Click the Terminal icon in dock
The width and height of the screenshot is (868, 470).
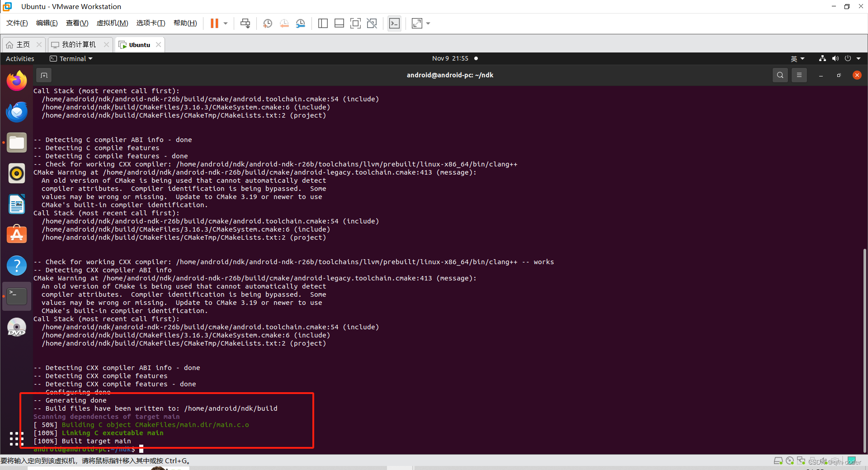click(17, 296)
